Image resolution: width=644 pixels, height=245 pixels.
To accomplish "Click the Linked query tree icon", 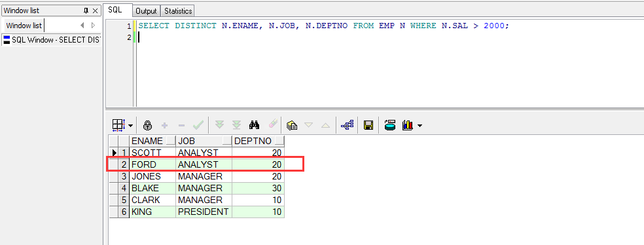I will point(347,125).
